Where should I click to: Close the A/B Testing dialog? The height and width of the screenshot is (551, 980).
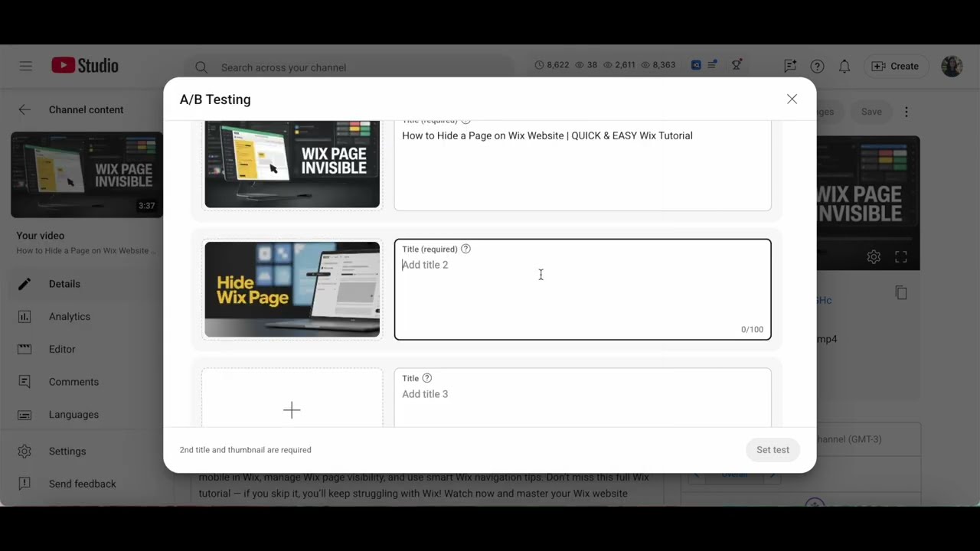point(792,99)
